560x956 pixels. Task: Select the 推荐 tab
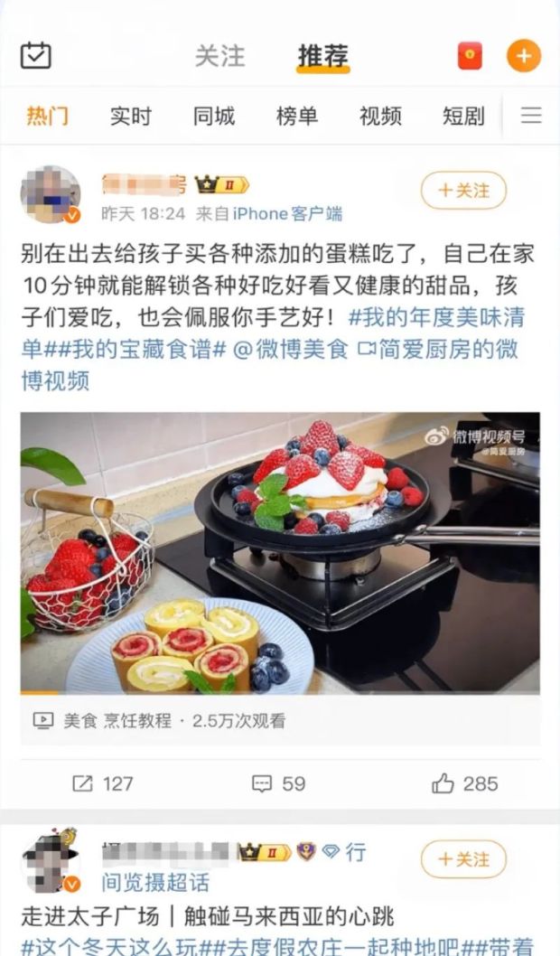pyautogui.click(x=323, y=56)
